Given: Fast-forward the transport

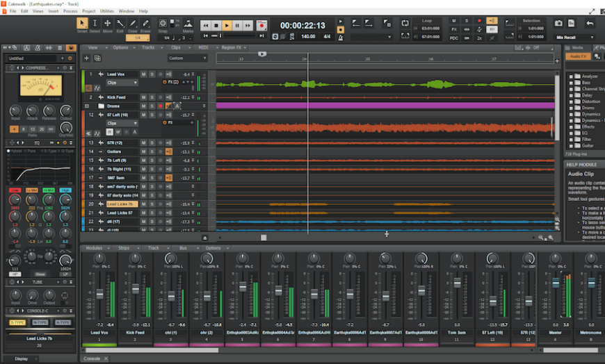Looking at the screenshot, I should coord(248,26).
